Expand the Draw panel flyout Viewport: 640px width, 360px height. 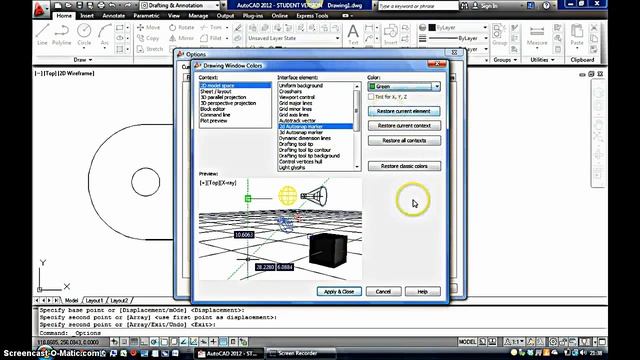coord(83,60)
